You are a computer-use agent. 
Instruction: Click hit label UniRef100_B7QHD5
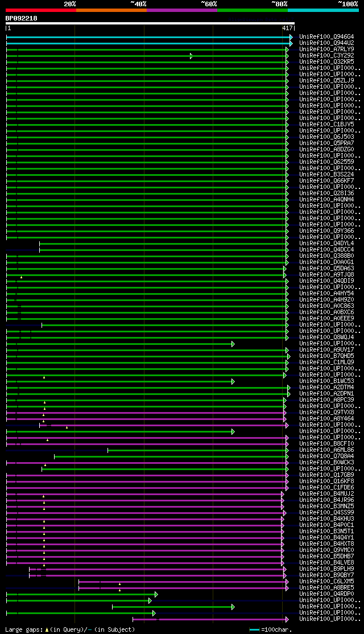tap(327, 356)
